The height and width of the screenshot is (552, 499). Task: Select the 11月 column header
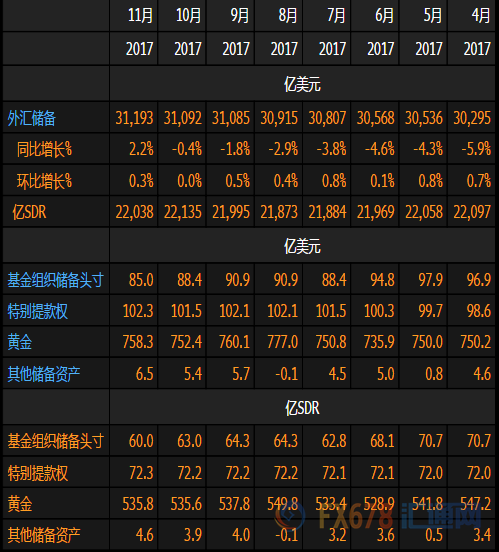click(140, 16)
